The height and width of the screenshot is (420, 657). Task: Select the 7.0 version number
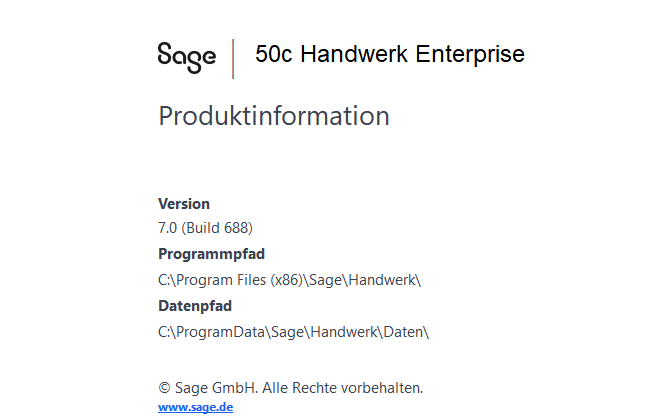click(168, 228)
